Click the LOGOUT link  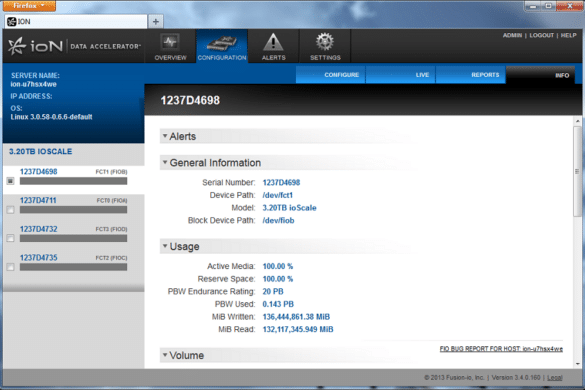541,35
